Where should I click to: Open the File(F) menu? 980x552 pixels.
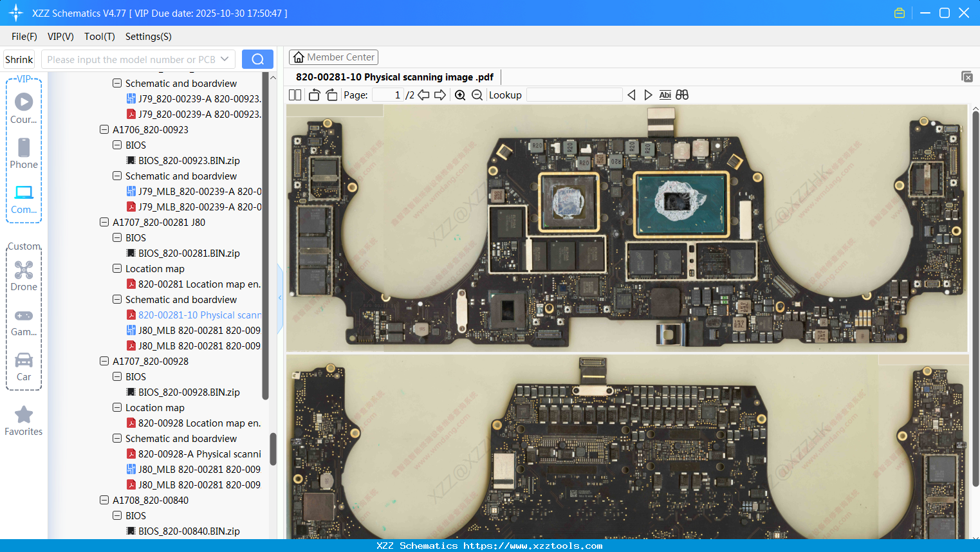click(x=24, y=37)
